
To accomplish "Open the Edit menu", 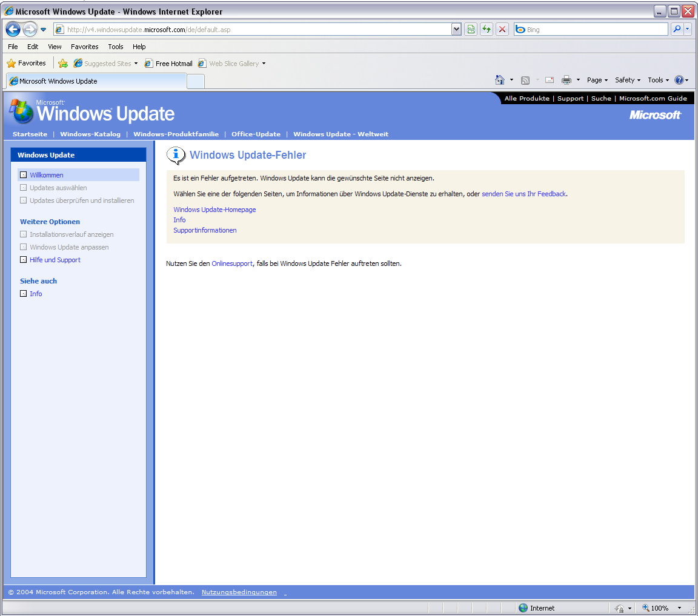I will pyautogui.click(x=33, y=47).
